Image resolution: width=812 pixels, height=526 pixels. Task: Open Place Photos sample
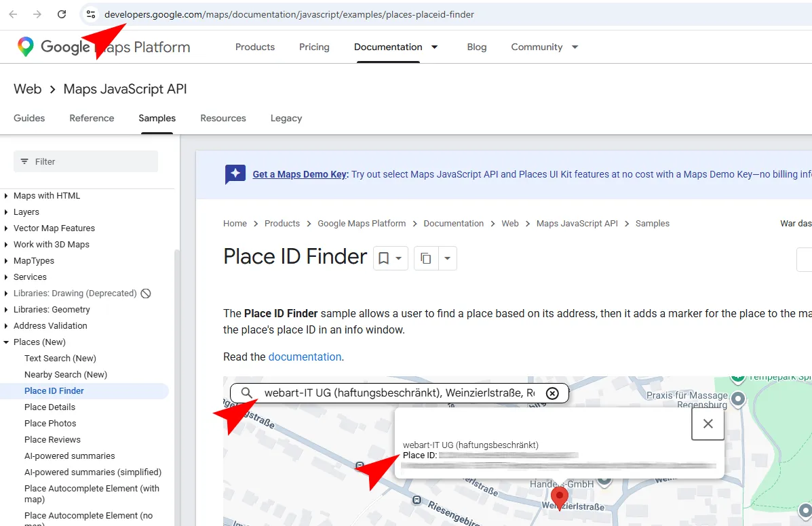pos(50,423)
